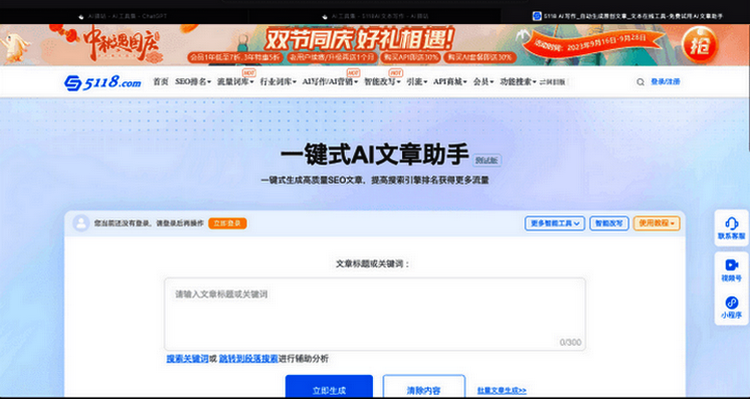Click the 购买AI套餐即送30% banner tag

480,58
